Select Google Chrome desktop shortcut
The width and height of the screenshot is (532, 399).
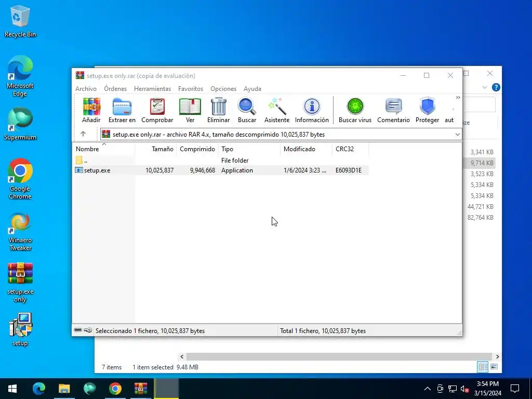[x=20, y=179]
